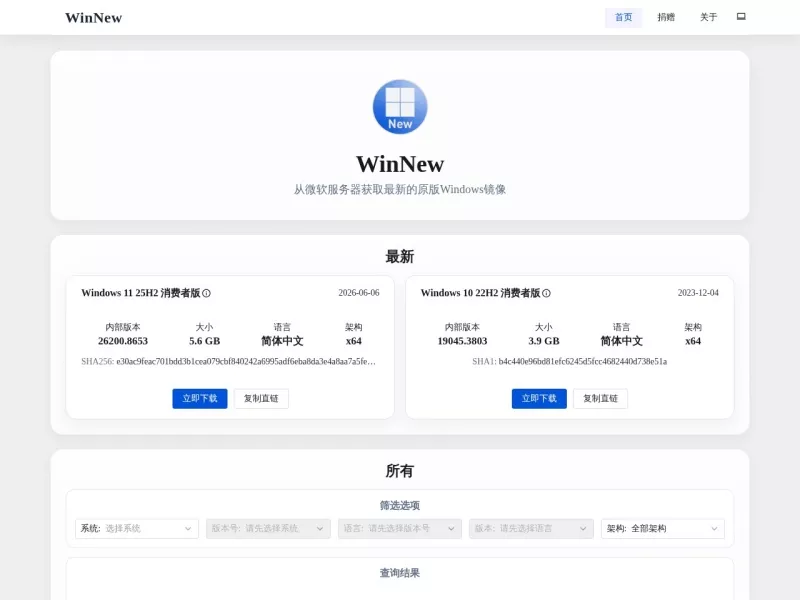Click 复制直链 for Windows 10 22H2

click(601, 398)
